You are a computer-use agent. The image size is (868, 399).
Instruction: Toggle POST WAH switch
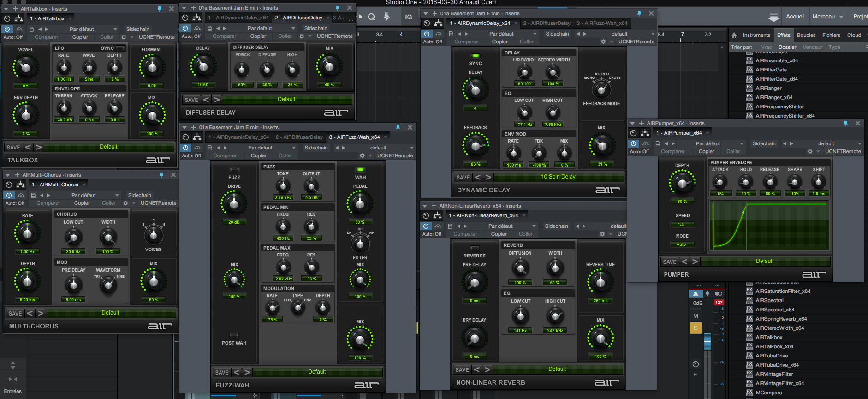[234, 335]
